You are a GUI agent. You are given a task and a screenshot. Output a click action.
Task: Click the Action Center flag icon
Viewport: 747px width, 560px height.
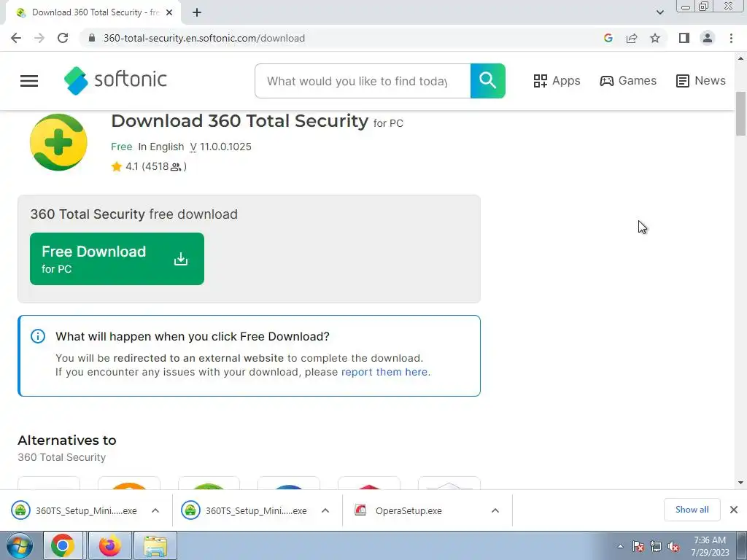(638, 546)
